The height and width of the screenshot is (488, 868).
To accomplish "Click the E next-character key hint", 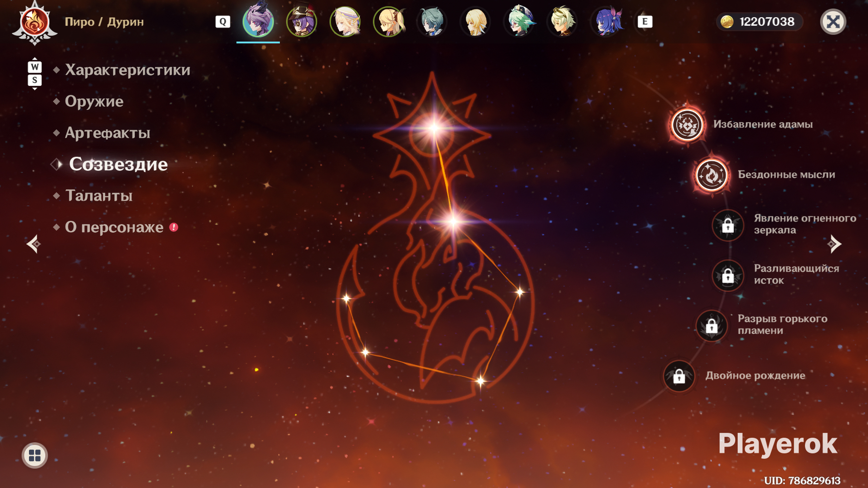I will click(645, 21).
